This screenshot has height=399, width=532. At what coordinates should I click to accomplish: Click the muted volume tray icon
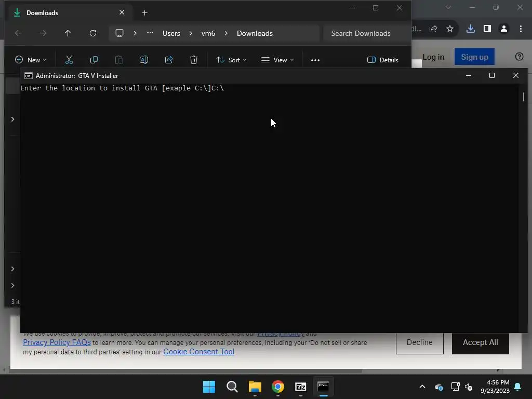coord(469,387)
